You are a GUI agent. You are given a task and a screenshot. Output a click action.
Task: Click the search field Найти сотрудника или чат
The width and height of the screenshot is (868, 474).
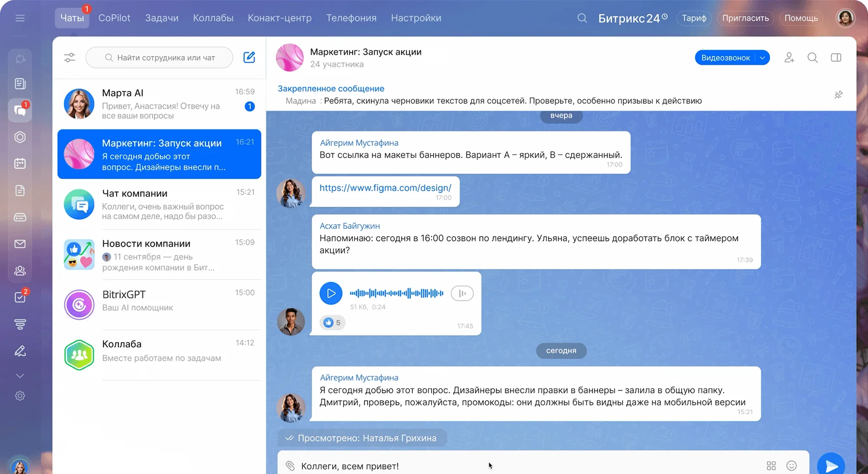[x=159, y=58]
